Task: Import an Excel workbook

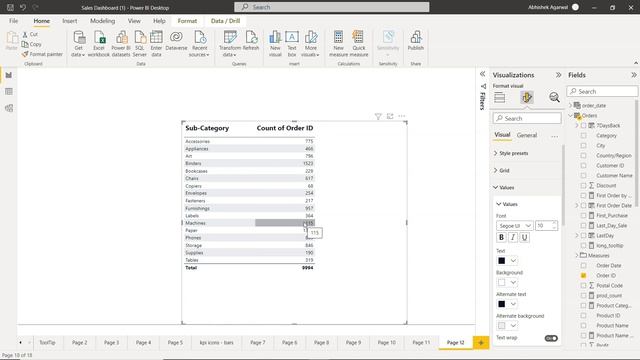Action: coord(99,44)
